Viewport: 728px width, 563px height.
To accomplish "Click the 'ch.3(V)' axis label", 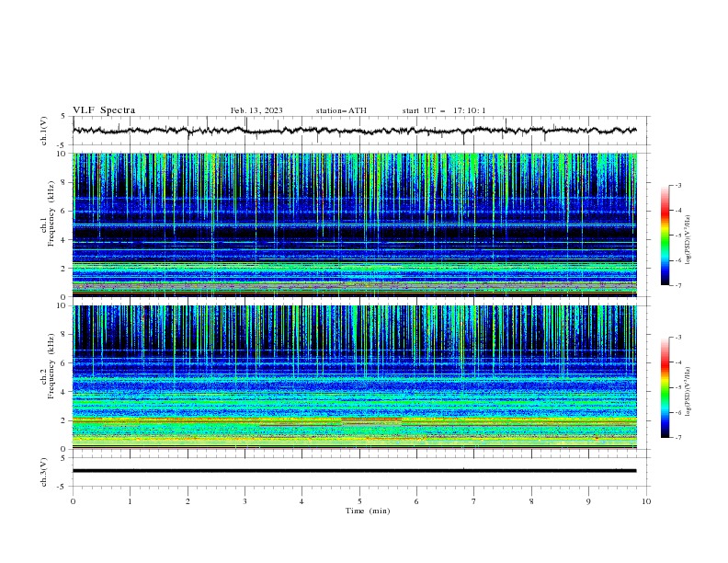I will point(44,472).
